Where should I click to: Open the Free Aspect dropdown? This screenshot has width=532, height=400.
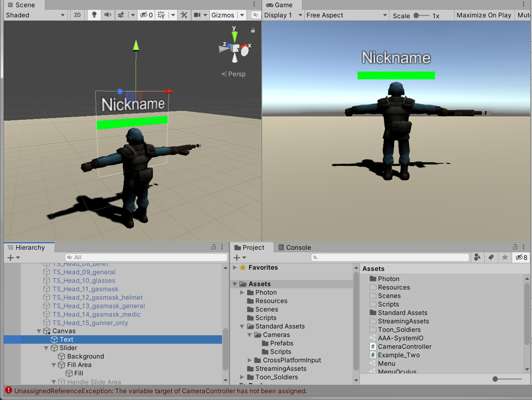tap(347, 15)
